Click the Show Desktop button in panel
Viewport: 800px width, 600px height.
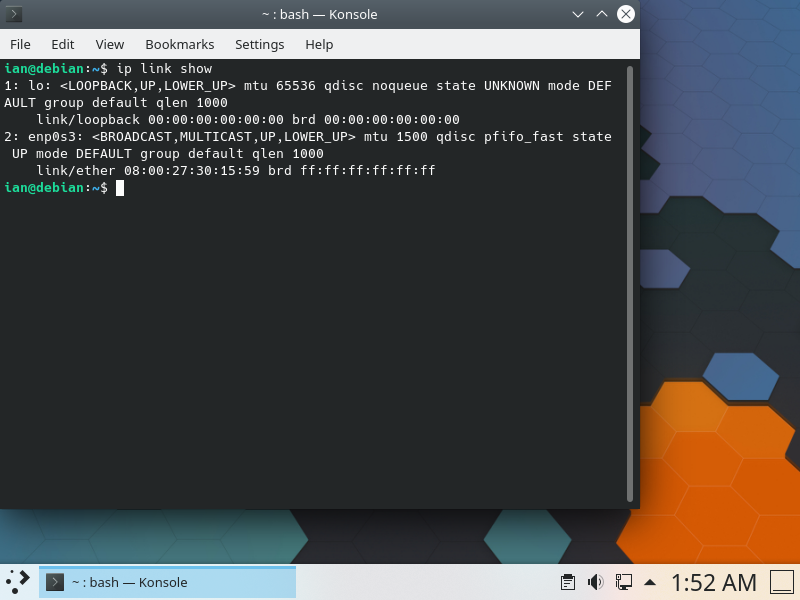pyautogui.click(x=782, y=582)
